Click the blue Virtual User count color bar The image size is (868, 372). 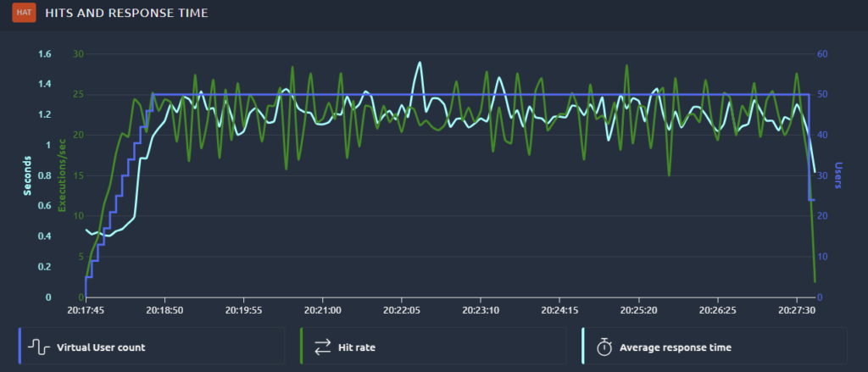click(x=20, y=346)
